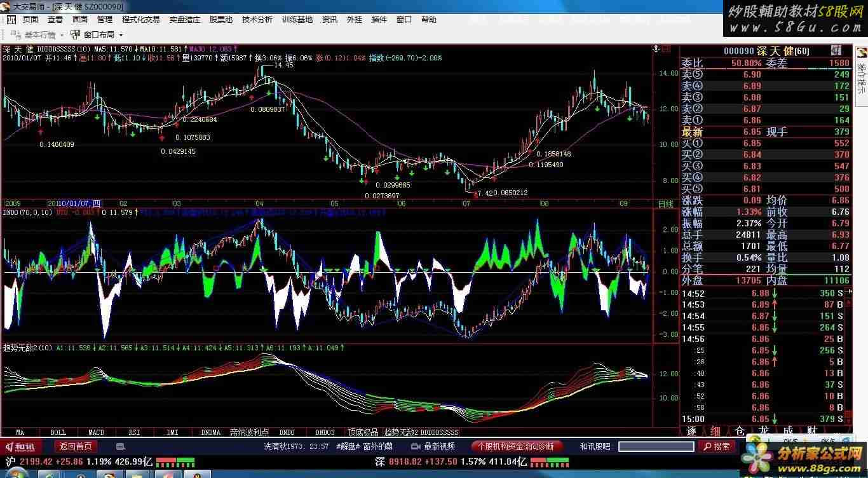Click the anchor icon above price axis

pos(656,48)
